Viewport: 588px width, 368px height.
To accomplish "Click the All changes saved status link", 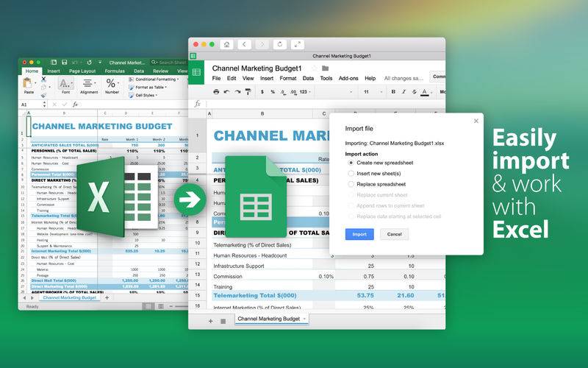I will coord(404,78).
